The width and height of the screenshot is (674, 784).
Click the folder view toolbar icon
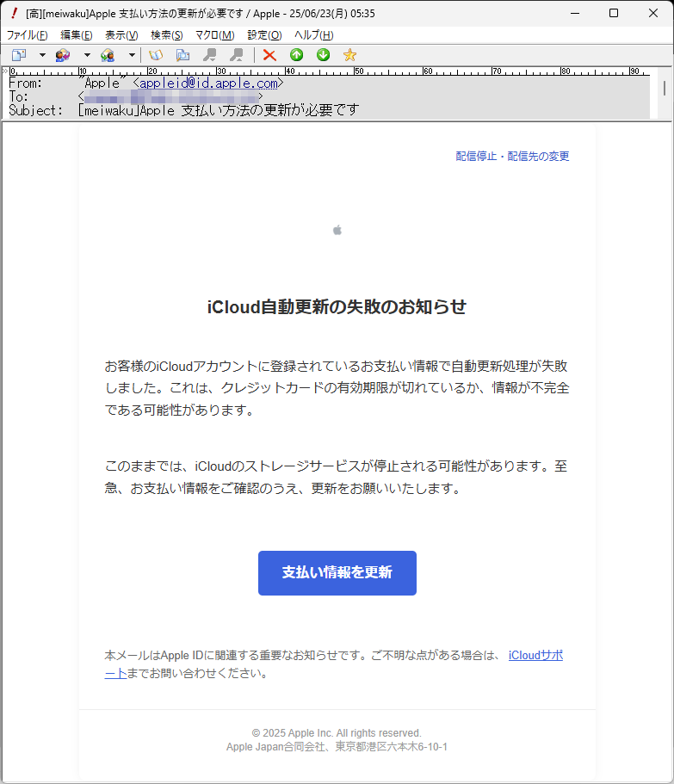(182, 55)
